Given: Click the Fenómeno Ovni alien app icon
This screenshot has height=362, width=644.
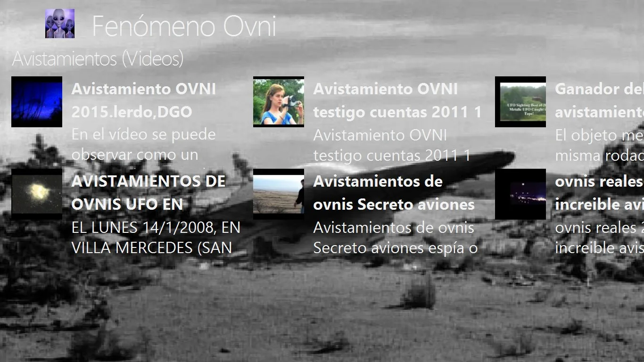Looking at the screenshot, I should (x=60, y=24).
